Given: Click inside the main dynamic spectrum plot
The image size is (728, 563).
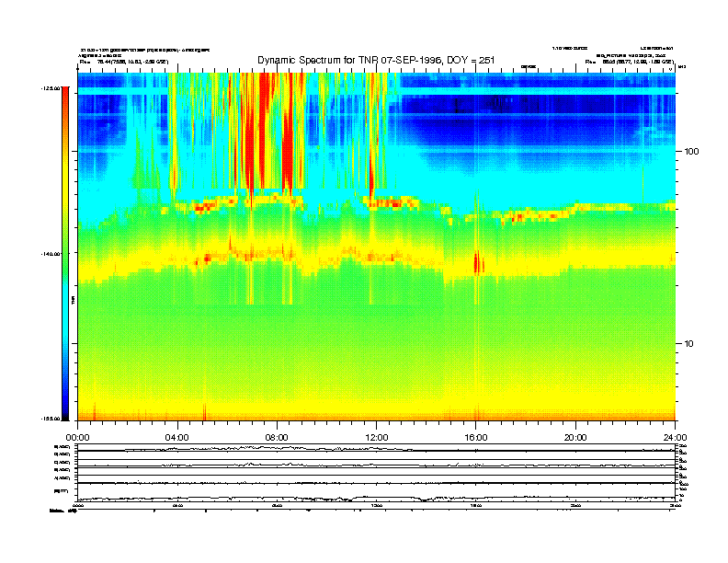Looking at the screenshot, I should [x=377, y=247].
